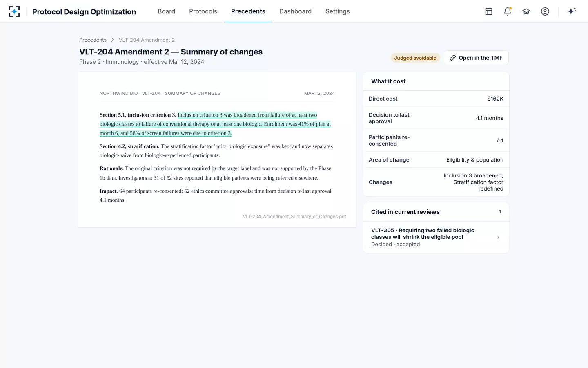Open the Settings tab
Image resolution: width=588 pixels, height=368 pixels.
pos(338,11)
